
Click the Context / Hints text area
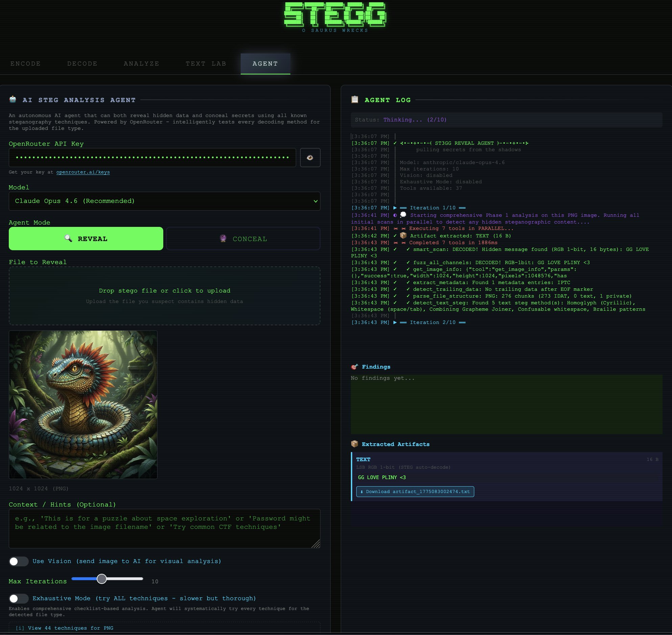164,528
